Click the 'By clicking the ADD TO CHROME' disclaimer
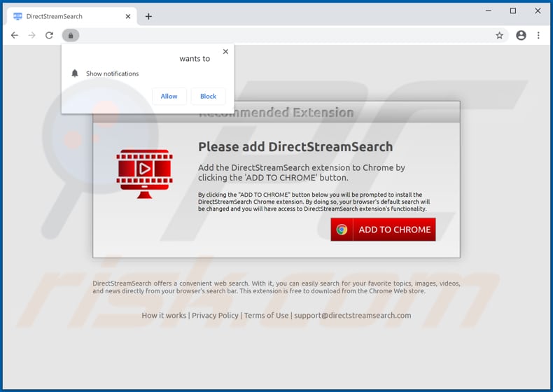This screenshot has height=392, width=553. coord(314,202)
